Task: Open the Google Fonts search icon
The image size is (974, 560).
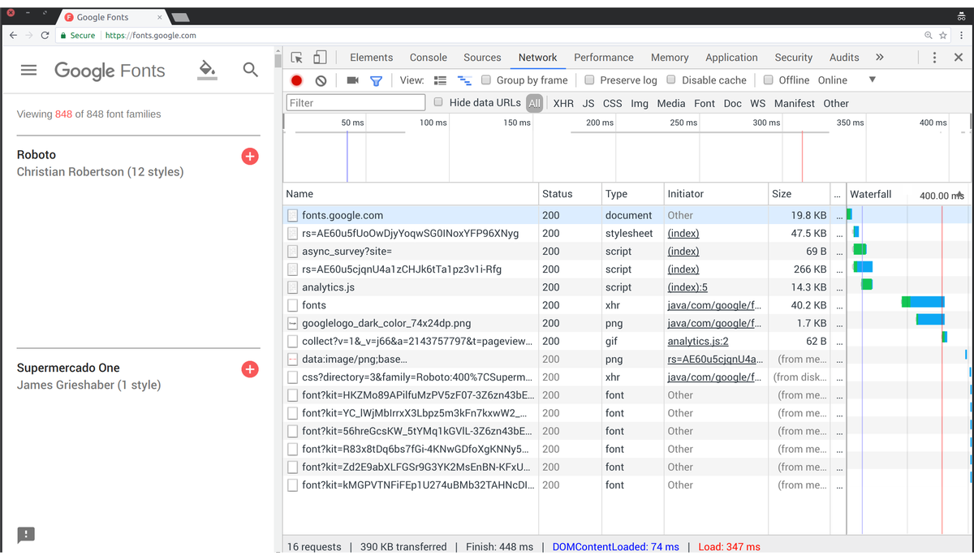Action: pos(251,71)
